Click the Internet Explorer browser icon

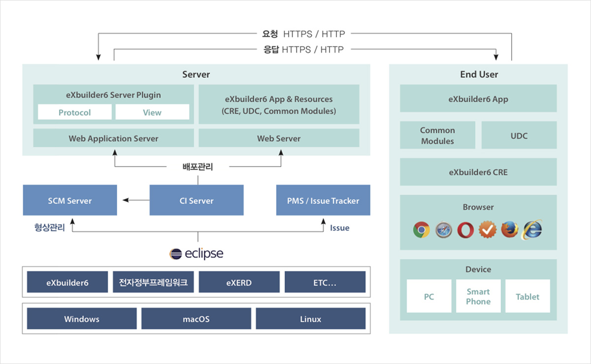click(532, 229)
